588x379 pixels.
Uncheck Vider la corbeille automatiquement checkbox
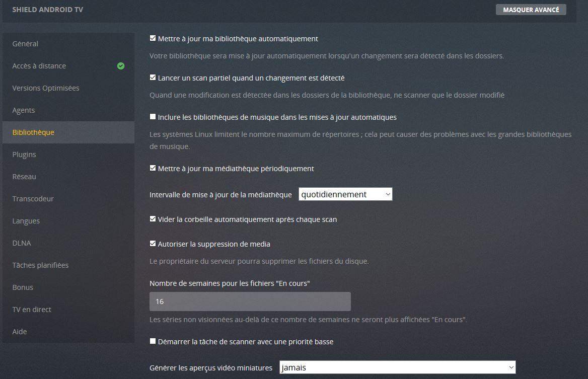tap(153, 218)
